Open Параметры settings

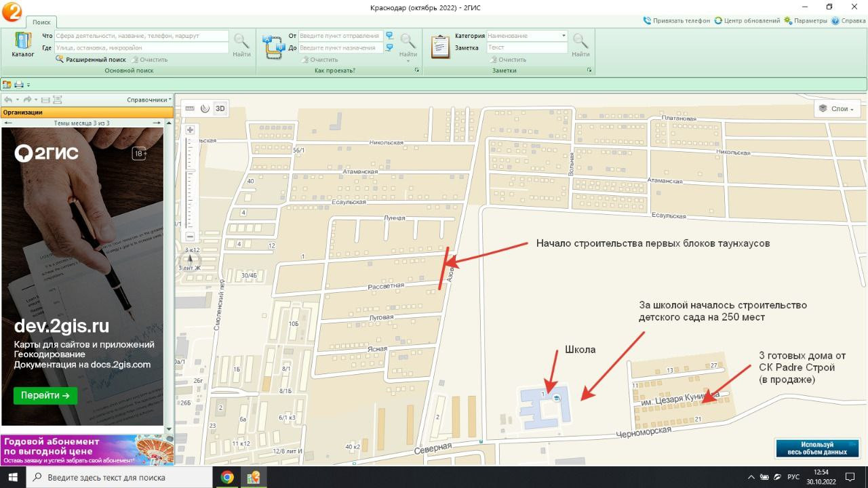point(806,21)
